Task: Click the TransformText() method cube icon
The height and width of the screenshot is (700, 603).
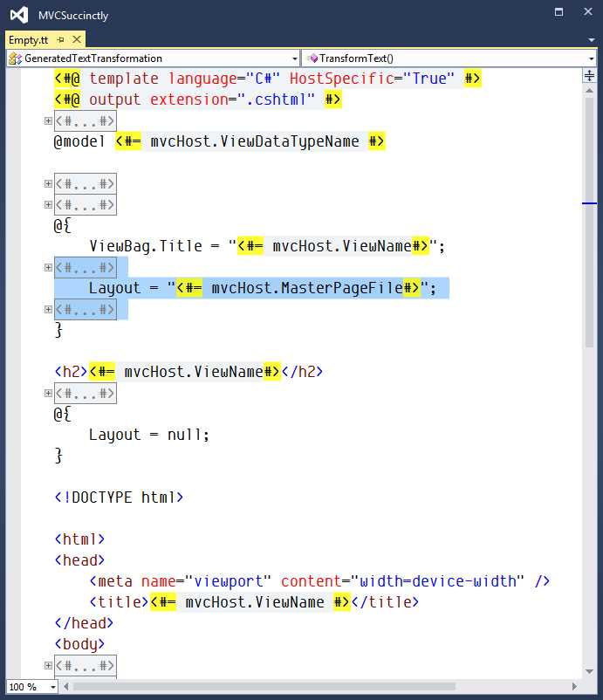Action: pos(312,58)
